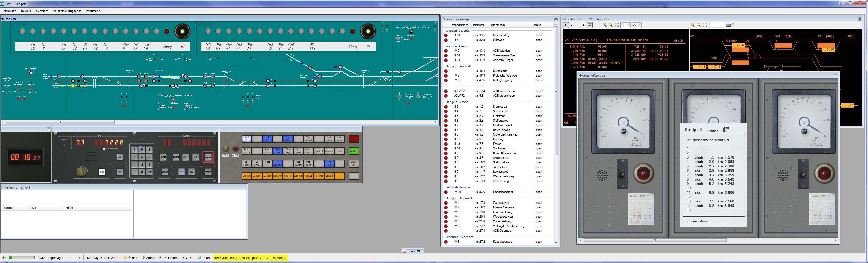Click the NX-tableau horizontal scrollbar thumb
The height and width of the screenshot is (263, 868).
(x=60, y=122)
